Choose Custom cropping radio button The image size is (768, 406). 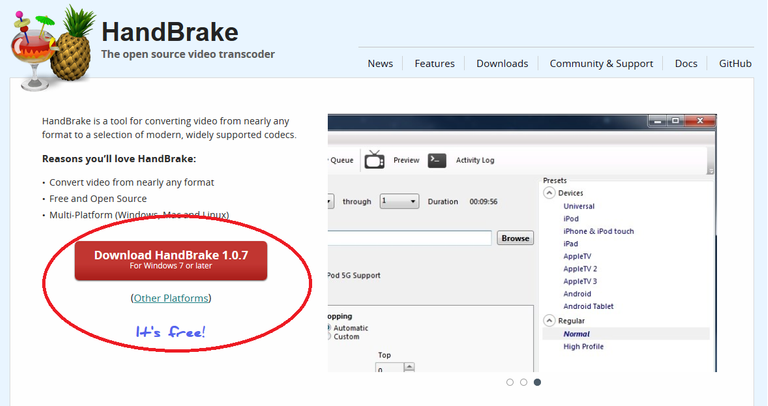(x=329, y=336)
